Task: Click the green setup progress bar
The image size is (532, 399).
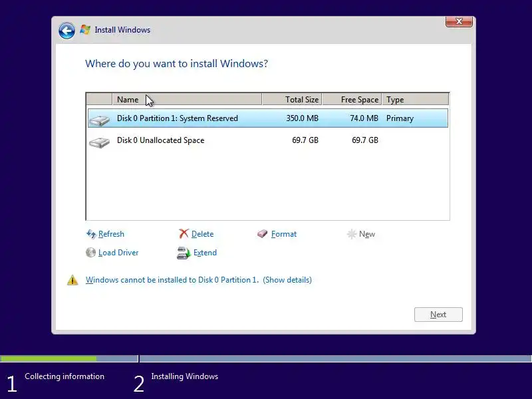Action: click(48, 358)
